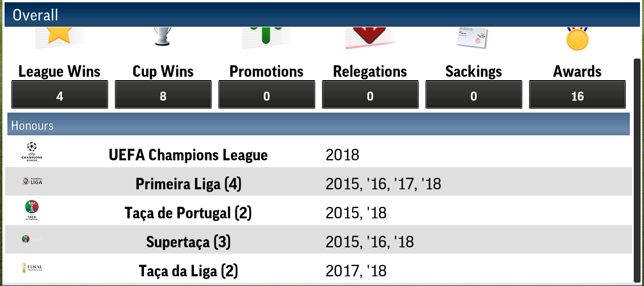This screenshot has width=644, height=286.
Task: Click the UEFA Champions League logo
Action: 31,152
